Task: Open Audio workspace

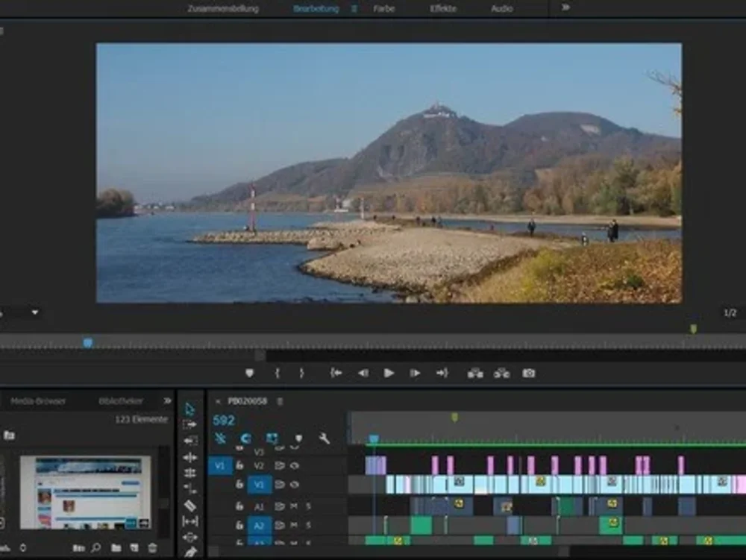Action: pyautogui.click(x=502, y=8)
